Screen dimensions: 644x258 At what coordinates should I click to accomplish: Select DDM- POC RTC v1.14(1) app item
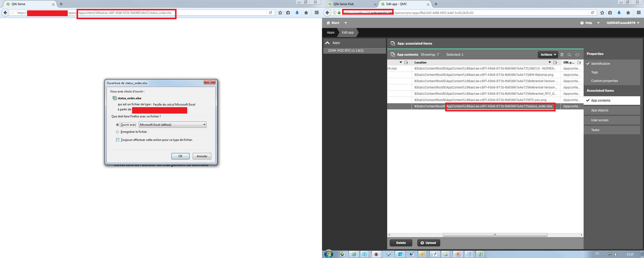tap(354, 51)
